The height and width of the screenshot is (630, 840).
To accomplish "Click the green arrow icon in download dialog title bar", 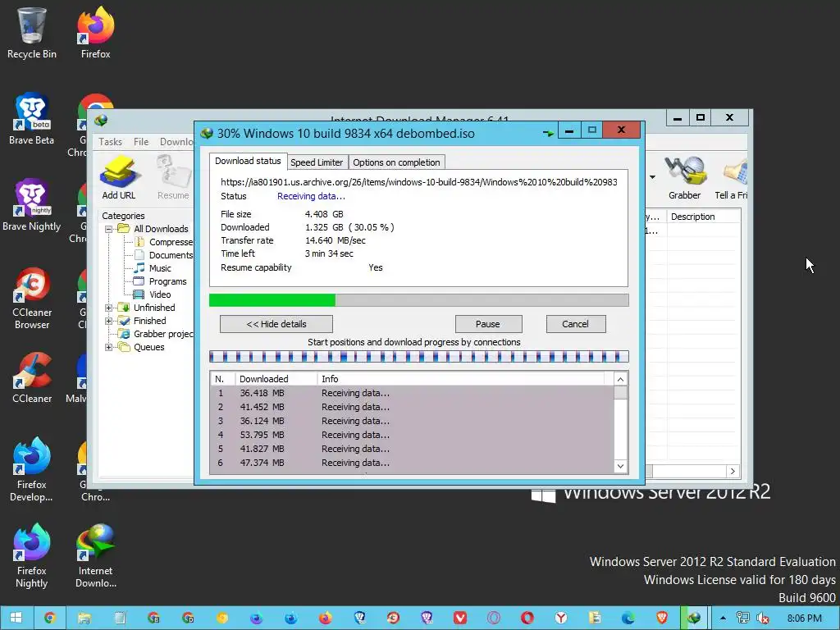I will 547,133.
